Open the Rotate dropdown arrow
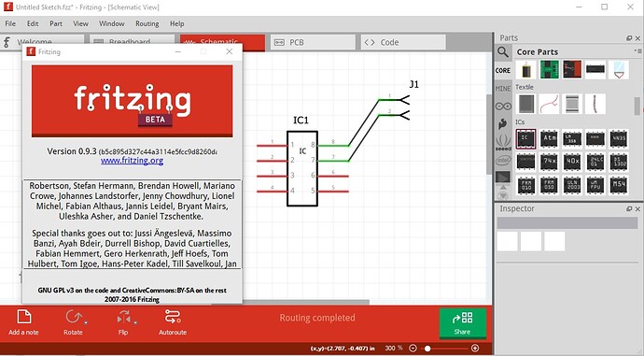The height and width of the screenshot is (356, 644). [x=86, y=322]
